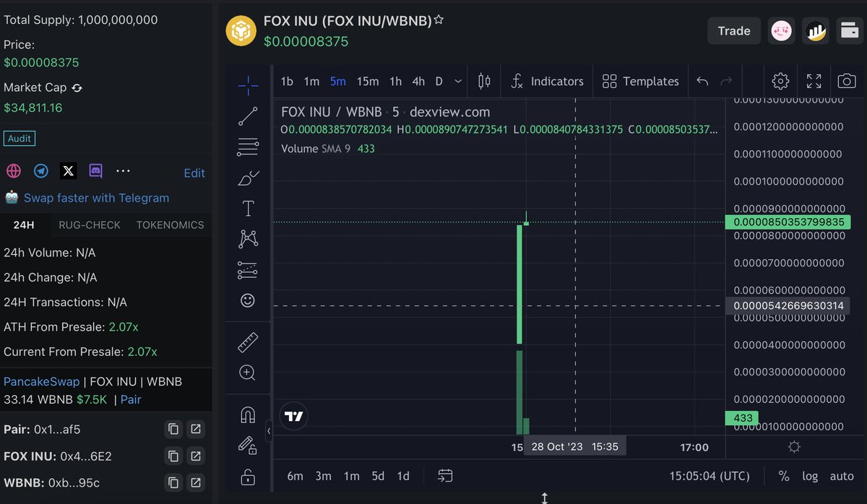867x504 pixels.
Task: Set bottom date range to 1m
Action: click(352, 476)
